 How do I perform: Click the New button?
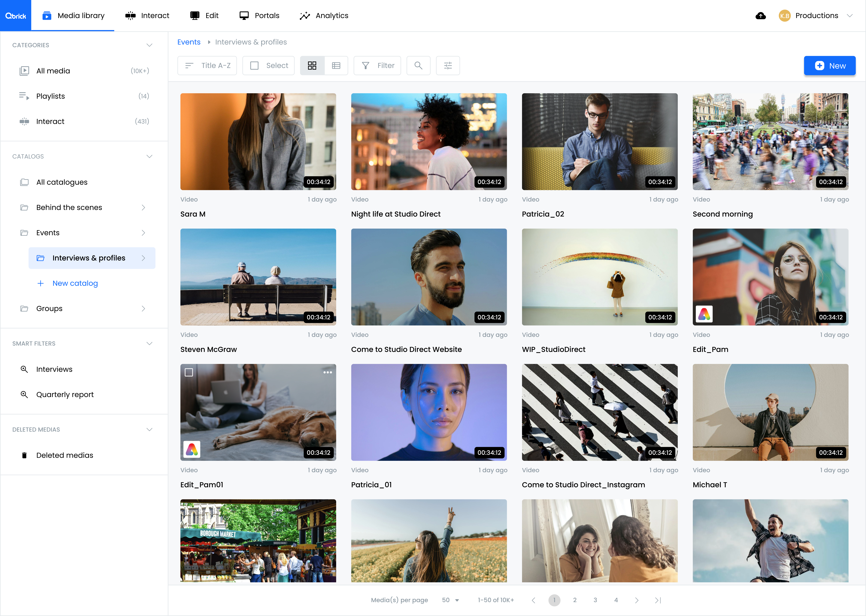point(830,66)
